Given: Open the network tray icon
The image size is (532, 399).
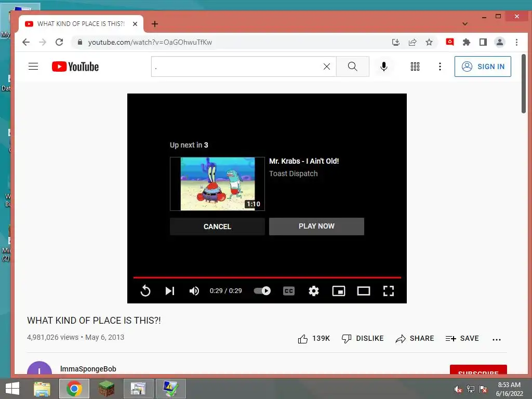Looking at the screenshot, I should (471, 389).
